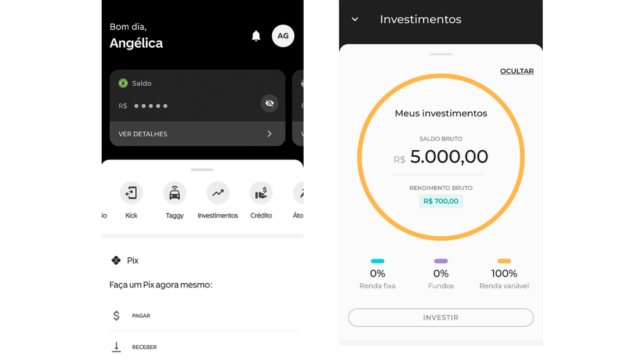Expand VER DETALHES chevron
This screenshot has width=644, height=362.
[x=269, y=134]
